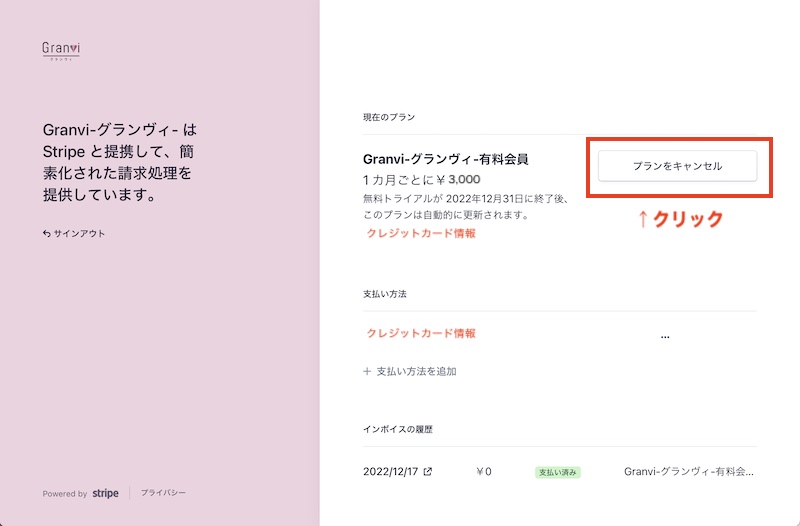Click invoice description Granvi-グランヴィ-有料会...
This screenshot has width=800, height=526.
[689, 471]
